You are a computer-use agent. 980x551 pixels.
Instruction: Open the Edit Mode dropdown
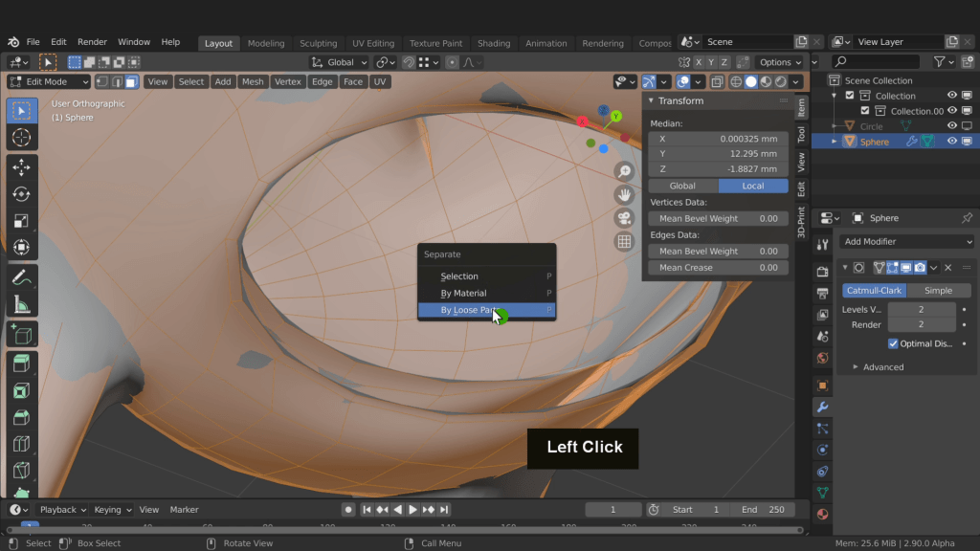[x=49, y=81]
